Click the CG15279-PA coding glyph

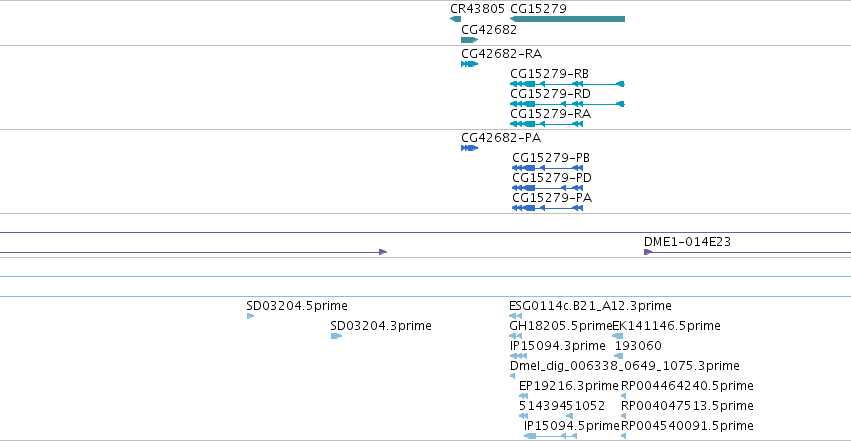point(548,208)
